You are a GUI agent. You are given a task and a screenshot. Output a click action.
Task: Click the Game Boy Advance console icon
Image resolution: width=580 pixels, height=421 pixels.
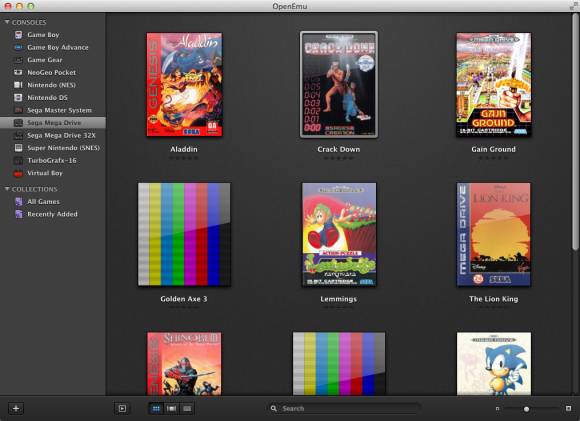click(x=18, y=47)
